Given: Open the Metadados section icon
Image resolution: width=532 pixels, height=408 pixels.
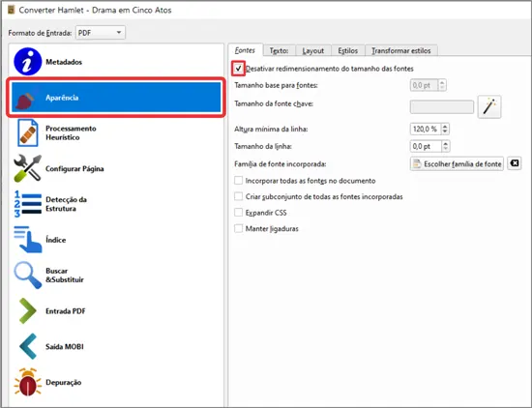Looking at the screenshot, I should click(x=27, y=61).
